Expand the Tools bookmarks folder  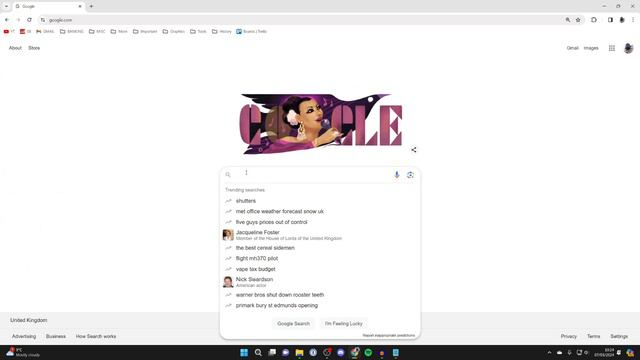198,31
